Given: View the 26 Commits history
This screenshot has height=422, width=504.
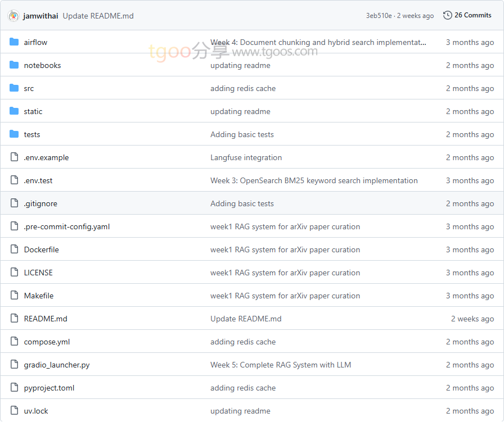Looking at the screenshot, I should point(472,15).
